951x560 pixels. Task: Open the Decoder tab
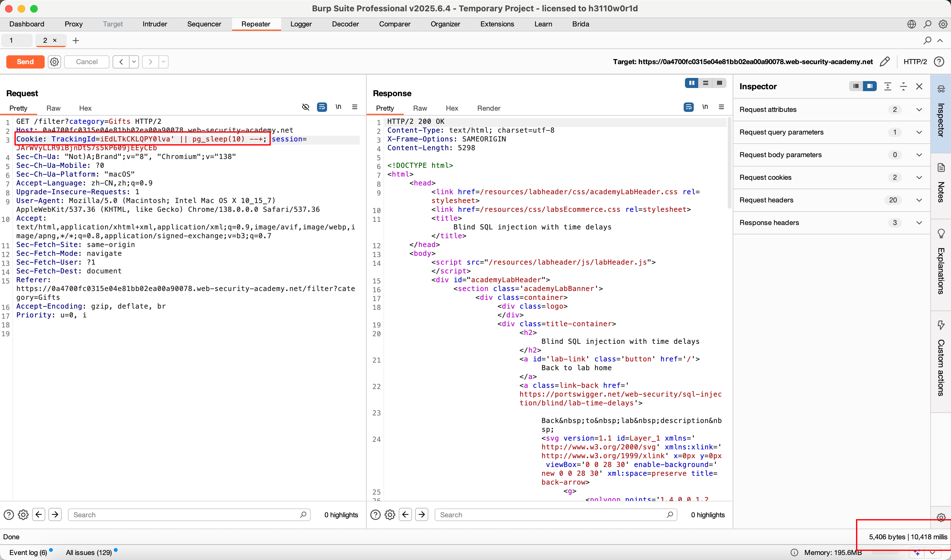tap(345, 24)
